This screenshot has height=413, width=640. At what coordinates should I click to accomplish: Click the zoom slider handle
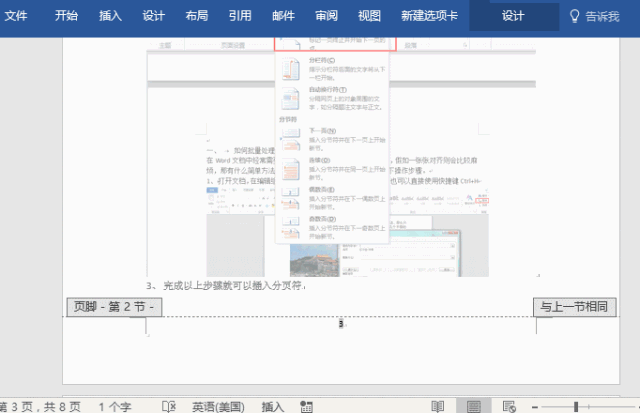click(x=576, y=406)
